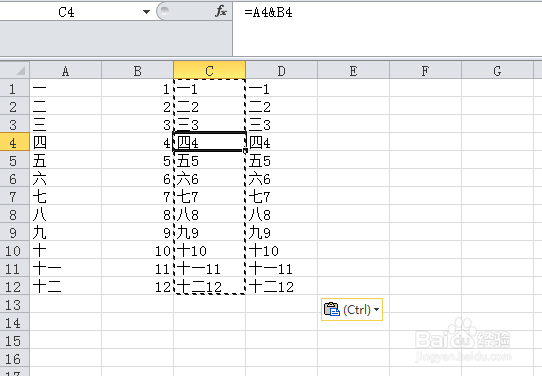The height and width of the screenshot is (376, 542).
Task: Select row 3 header
Action: tap(15, 124)
